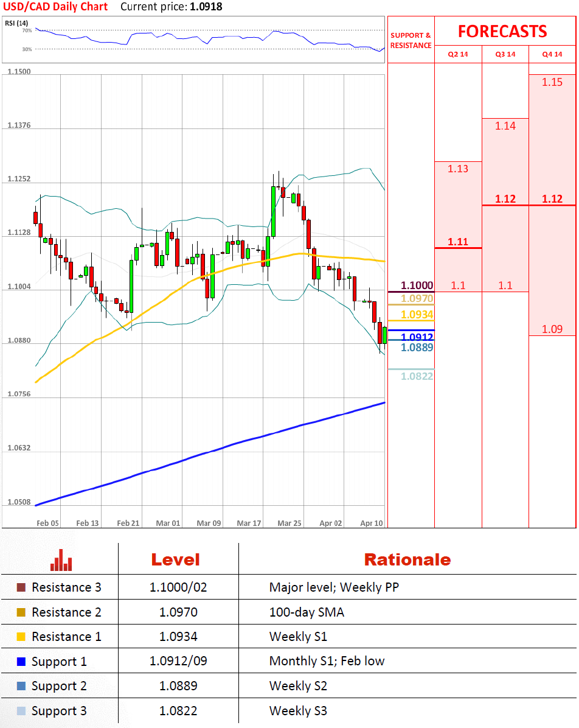579x728 pixels.
Task: Click the Support 3 light blue swatch
Action: click(x=21, y=711)
